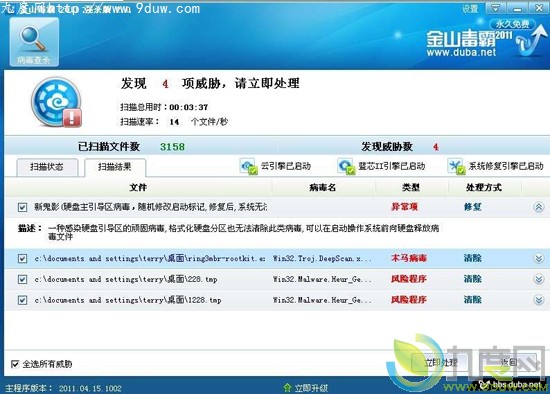
Task: Open the 病毒查杀 virus scan icon
Action: coord(34,42)
